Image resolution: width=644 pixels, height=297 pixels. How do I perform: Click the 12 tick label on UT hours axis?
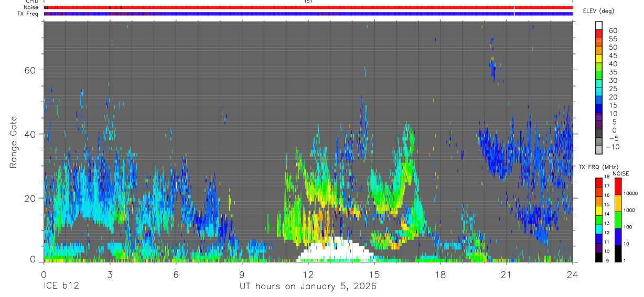(308, 274)
